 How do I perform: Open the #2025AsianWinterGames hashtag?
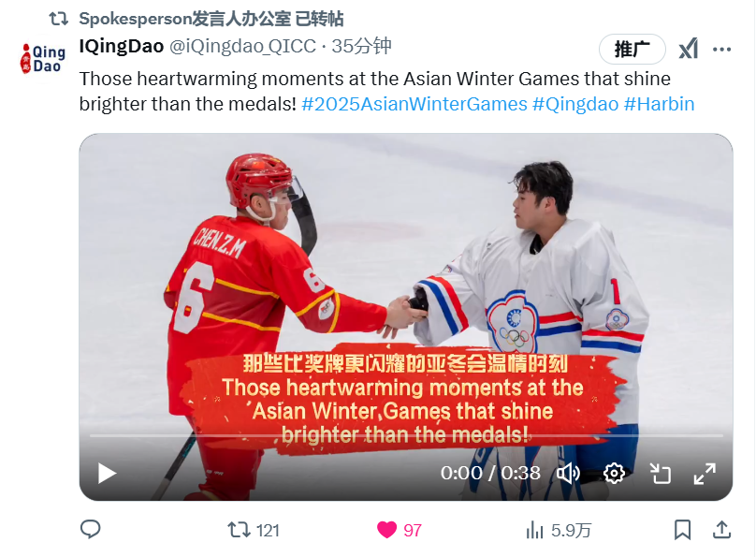coord(414,104)
